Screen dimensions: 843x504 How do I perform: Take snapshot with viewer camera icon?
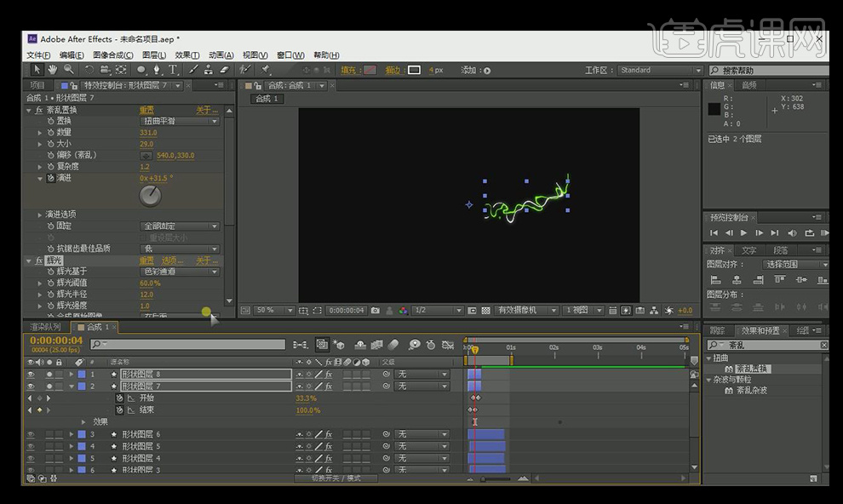[x=376, y=311]
